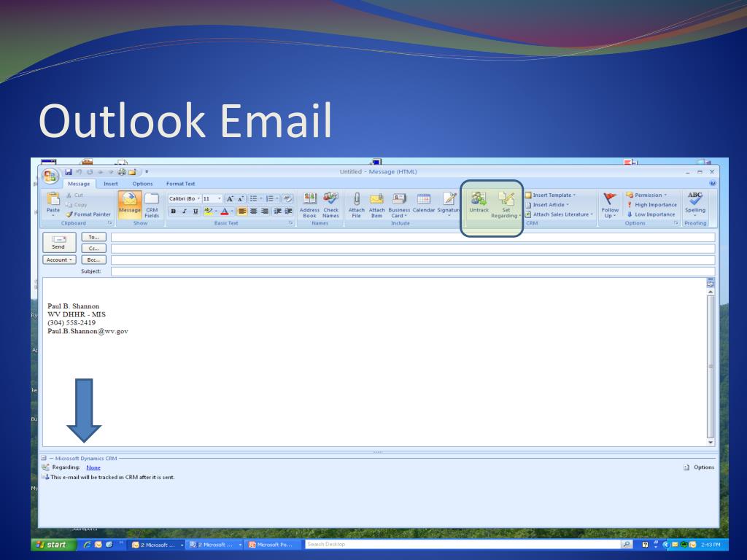Open Attach Sales Literature dropdown
The width and height of the screenshot is (747, 560).
coord(560,214)
